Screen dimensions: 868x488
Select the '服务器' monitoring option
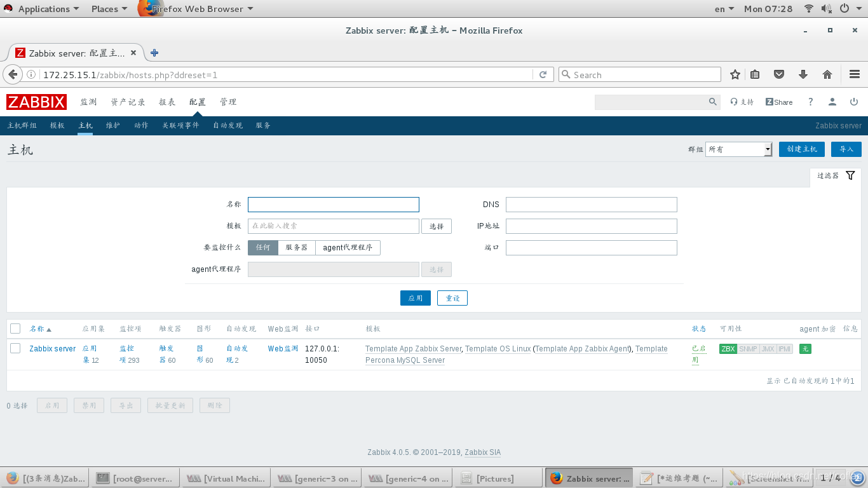pyautogui.click(x=297, y=248)
